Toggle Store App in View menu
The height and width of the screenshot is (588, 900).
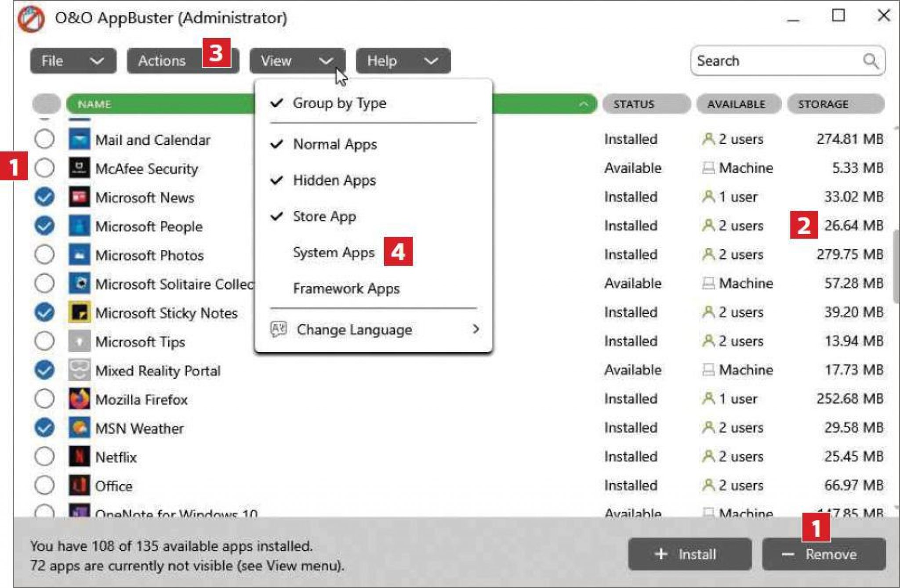point(373,216)
